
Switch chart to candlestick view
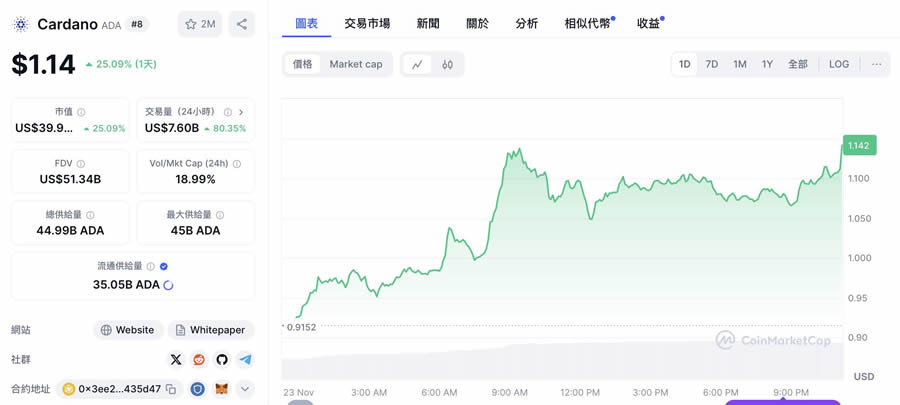447,64
